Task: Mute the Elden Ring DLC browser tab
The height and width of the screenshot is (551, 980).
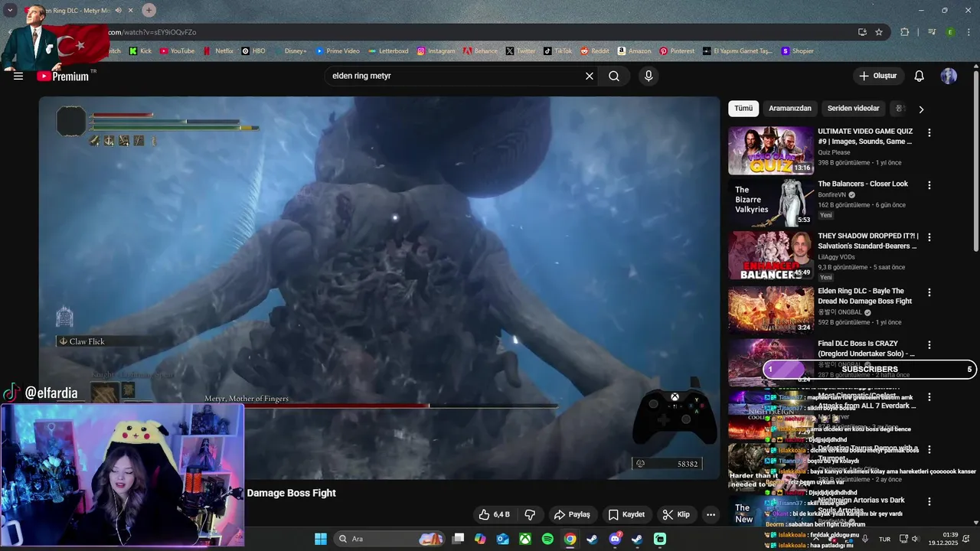Action: pyautogui.click(x=119, y=11)
